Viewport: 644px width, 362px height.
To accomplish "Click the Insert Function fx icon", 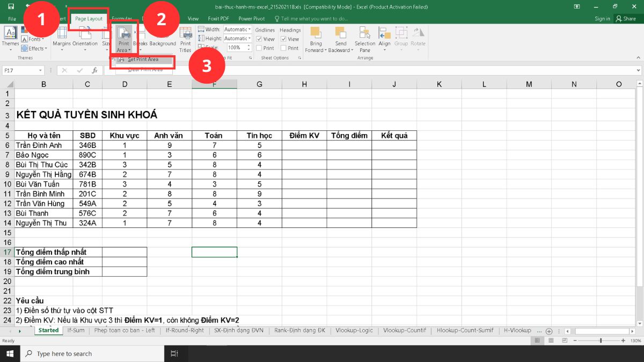I will pyautogui.click(x=94, y=70).
